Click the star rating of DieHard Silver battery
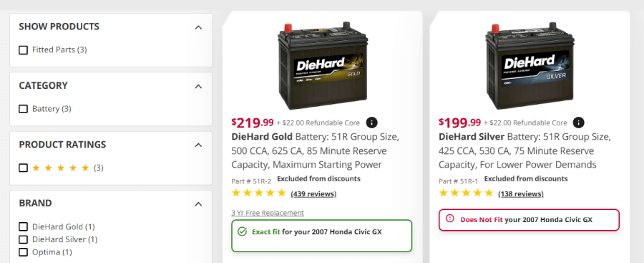Image resolution: width=644 pixels, height=263 pixels. coord(466,193)
